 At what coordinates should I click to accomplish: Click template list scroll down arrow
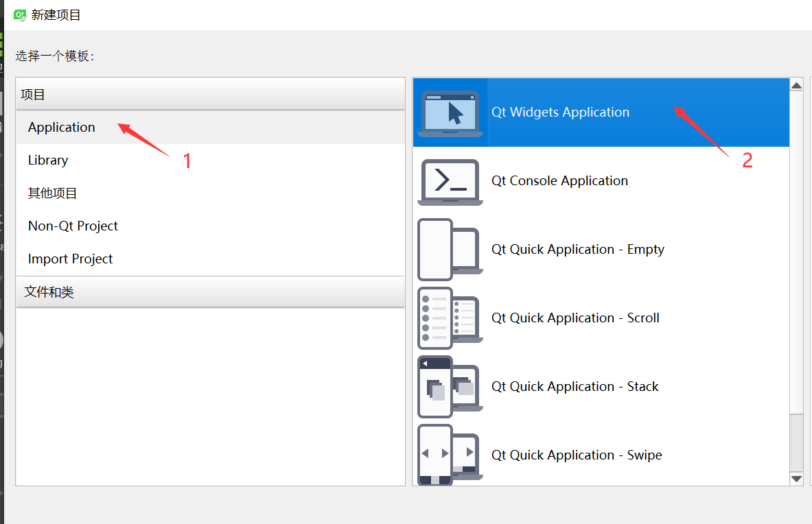pos(796,479)
